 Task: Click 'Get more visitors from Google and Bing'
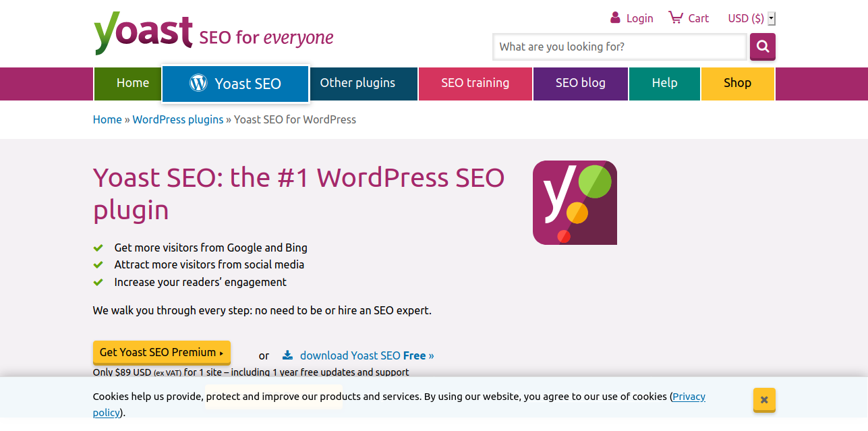(210, 248)
